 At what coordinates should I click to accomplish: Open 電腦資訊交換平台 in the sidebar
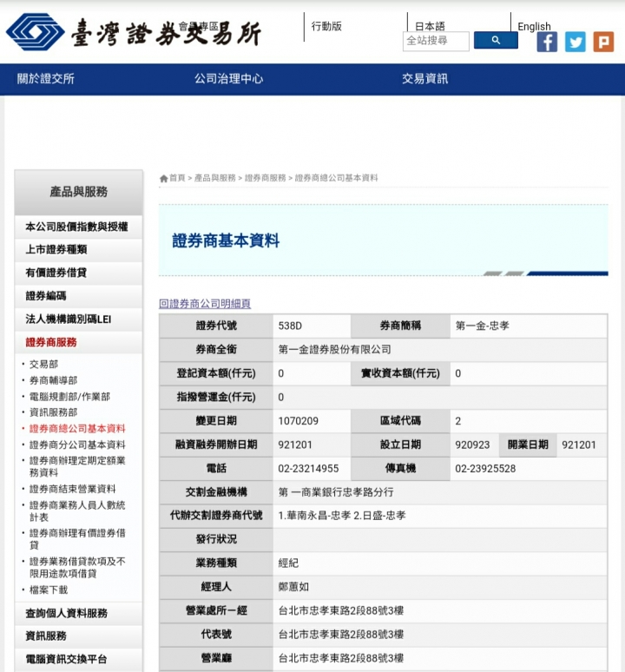[79, 660]
